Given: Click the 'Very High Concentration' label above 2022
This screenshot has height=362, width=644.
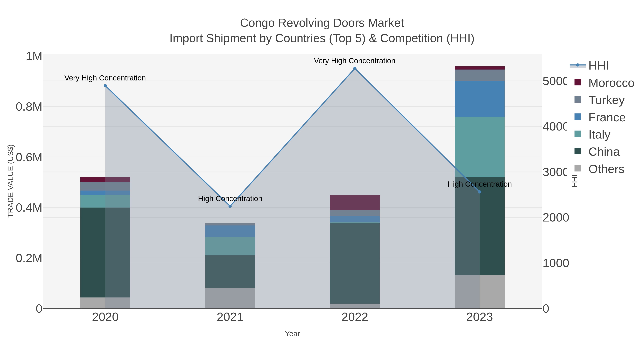Looking at the screenshot, I should [x=355, y=61].
